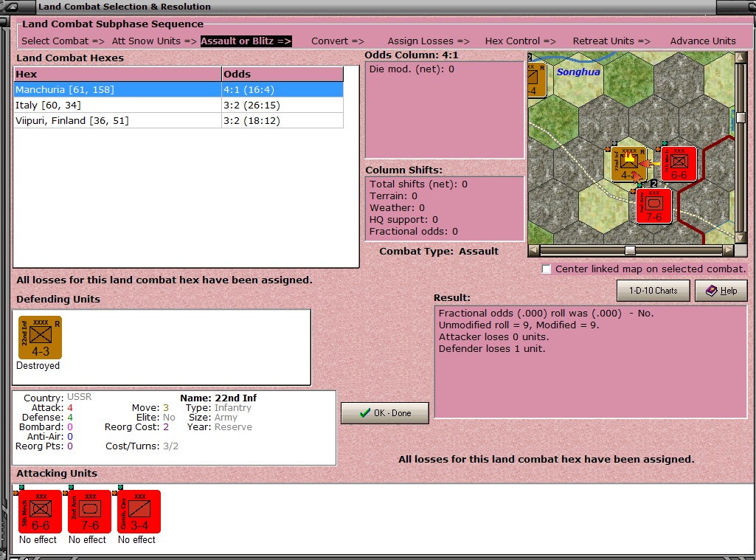Click the 4:1 (16:4) odds cell
Screen dimensions: 756x560
282,90
